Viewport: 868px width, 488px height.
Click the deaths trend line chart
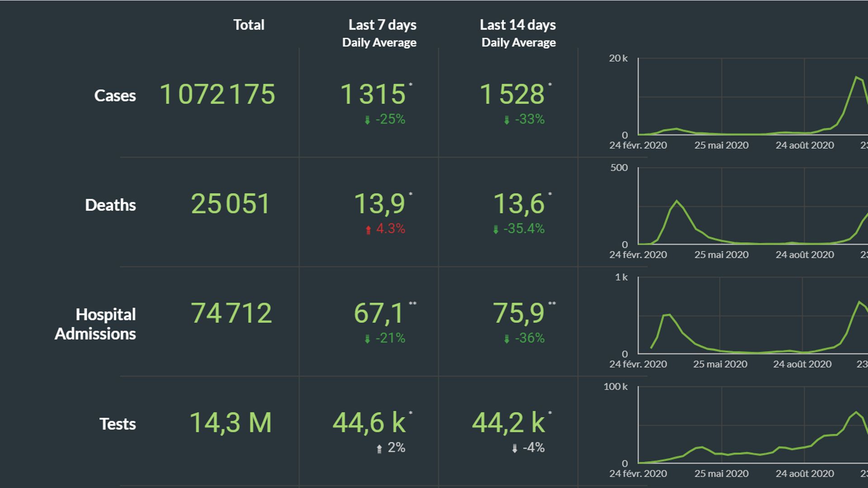tap(753, 206)
